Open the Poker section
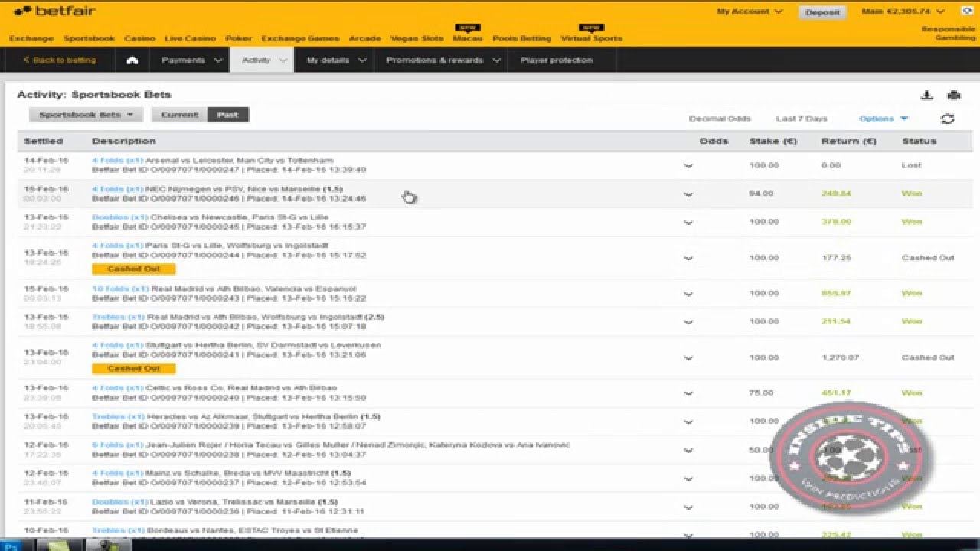This screenshot has width=980, height=551. pyautogui.click(x=238, y=38)
